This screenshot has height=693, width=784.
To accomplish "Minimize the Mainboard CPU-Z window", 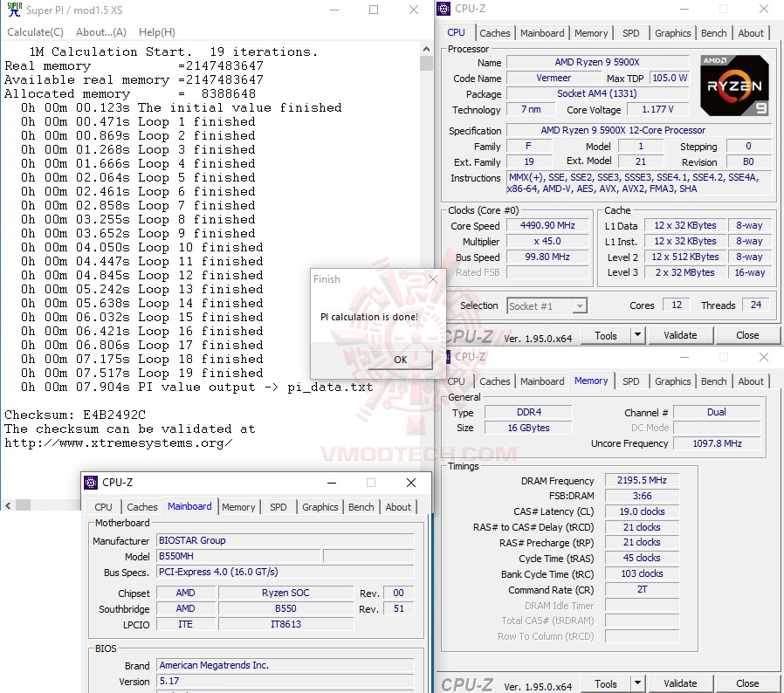I will (x=332, y=483).
